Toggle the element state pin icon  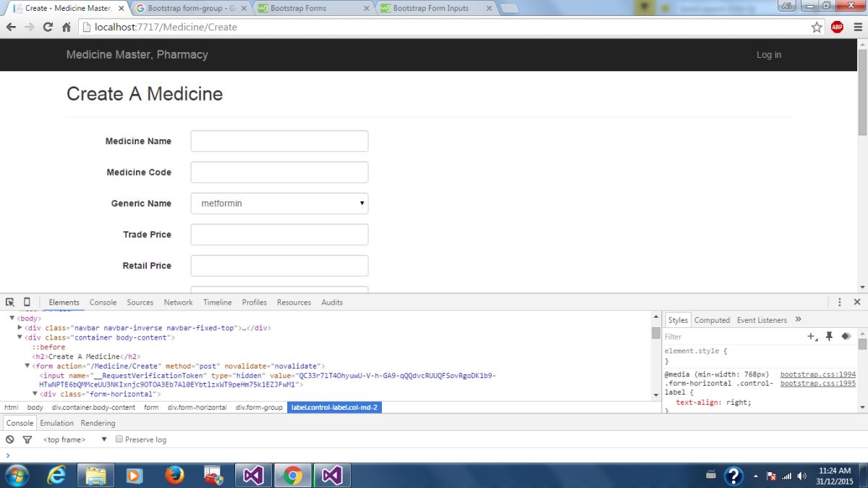click(830, 336)
